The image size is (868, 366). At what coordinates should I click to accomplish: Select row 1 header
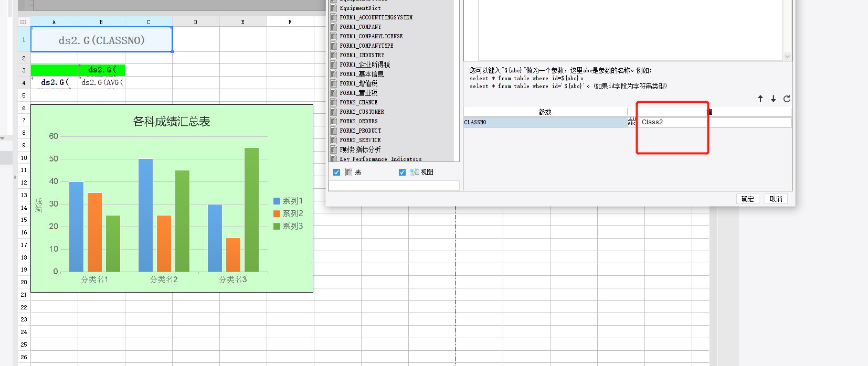pos(24,39)
